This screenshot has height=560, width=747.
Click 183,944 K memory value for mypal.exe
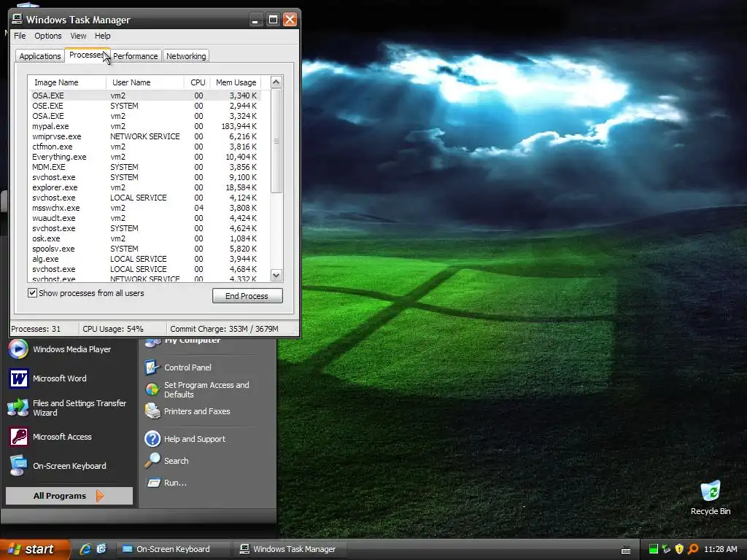(239, 126)
